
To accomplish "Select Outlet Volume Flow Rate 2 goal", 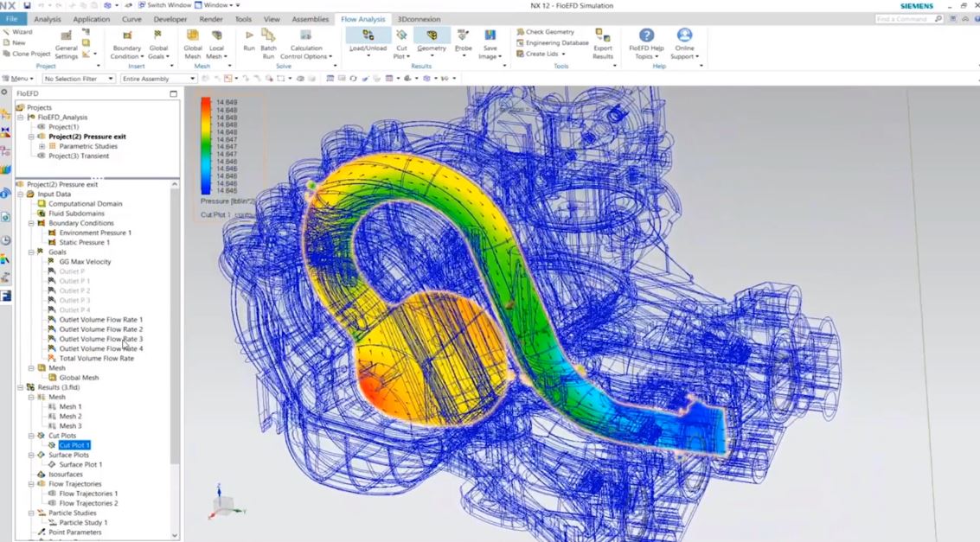I will click(100, 329).
